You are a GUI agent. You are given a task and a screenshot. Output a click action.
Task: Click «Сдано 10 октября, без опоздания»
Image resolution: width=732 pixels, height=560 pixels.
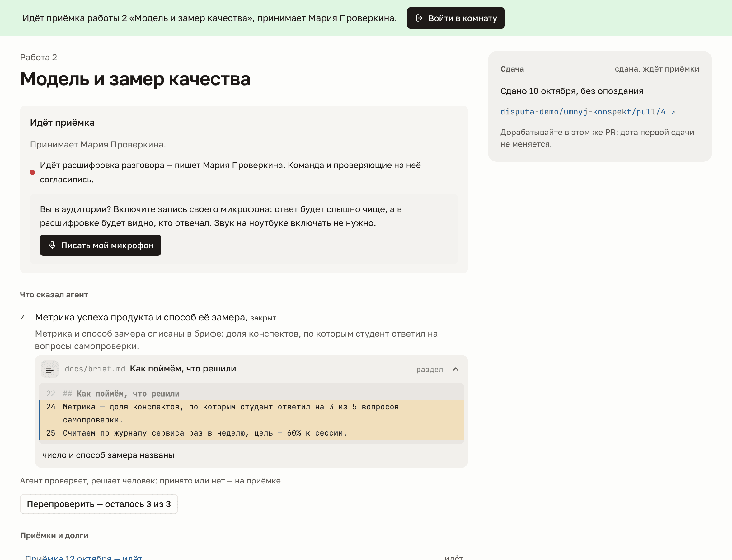(572, 91)
